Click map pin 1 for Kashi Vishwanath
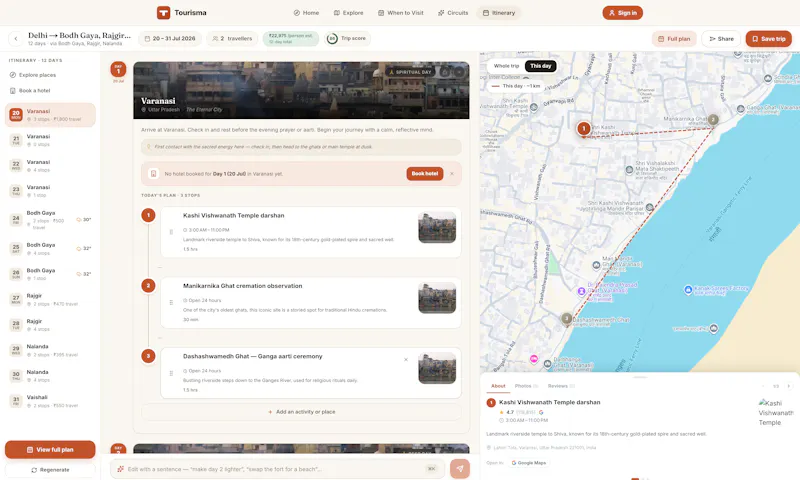This screenshot has height=480, width=800. pos(584,129)
